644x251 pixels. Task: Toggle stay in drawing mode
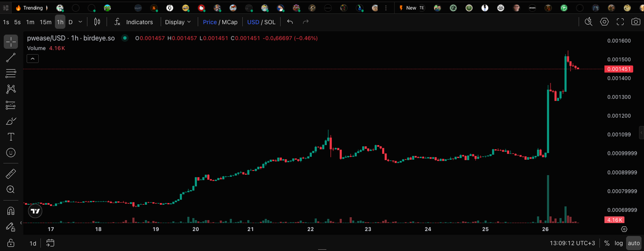click(x=10, y=226)
